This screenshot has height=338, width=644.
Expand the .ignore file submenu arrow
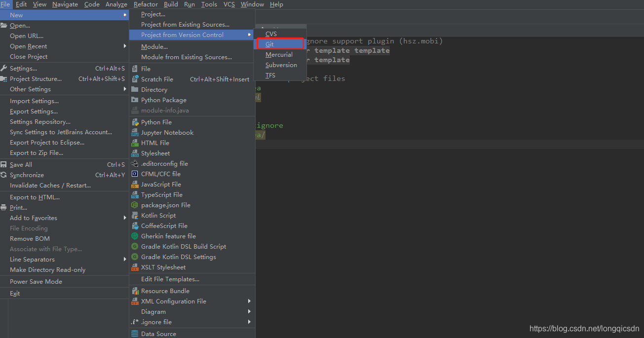pyautogui.click(x=250, y=322)
